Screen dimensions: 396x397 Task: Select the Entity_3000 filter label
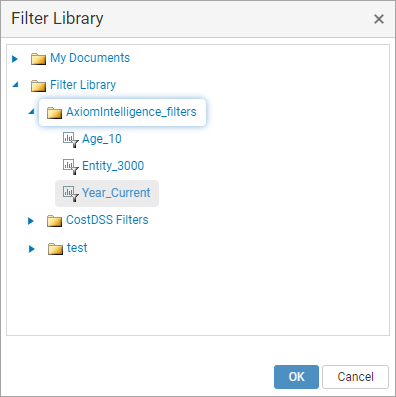(113, 166)
